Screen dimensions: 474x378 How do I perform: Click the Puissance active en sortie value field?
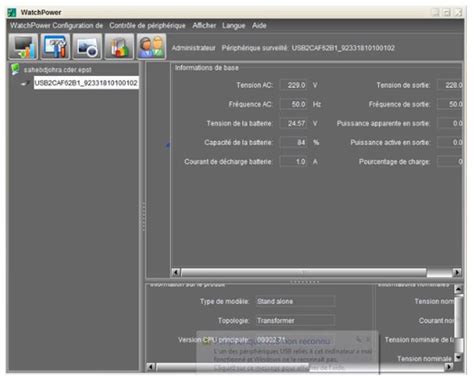tap(450, 143)
